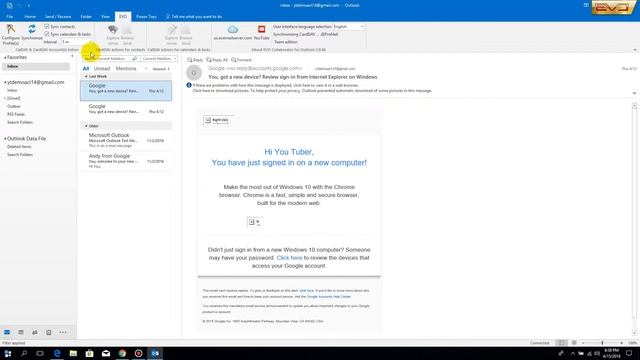The image size is (640, 360).
Task: Open the File tab
Action: 9,17
